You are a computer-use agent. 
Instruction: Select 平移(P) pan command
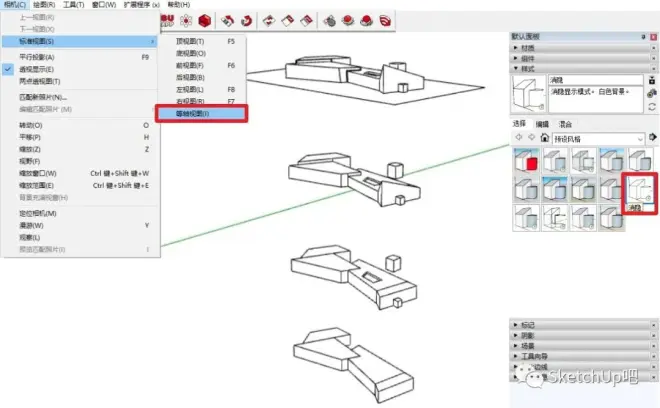[x=80, y=137]
